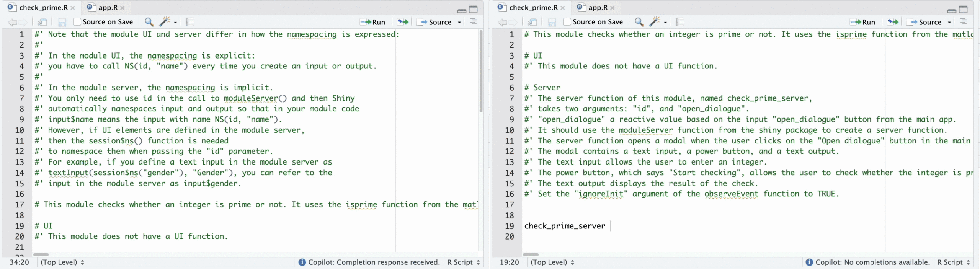The image size is (980, 269).
Task: Open (Top Level) scope selector in right pane
Action: click(552, 262)
